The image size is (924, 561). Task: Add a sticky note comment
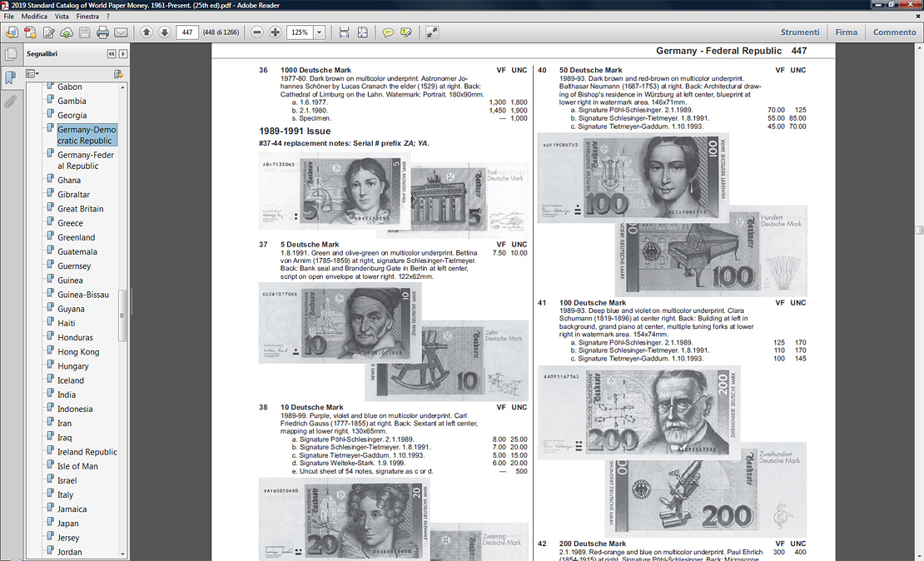(388, 32)
